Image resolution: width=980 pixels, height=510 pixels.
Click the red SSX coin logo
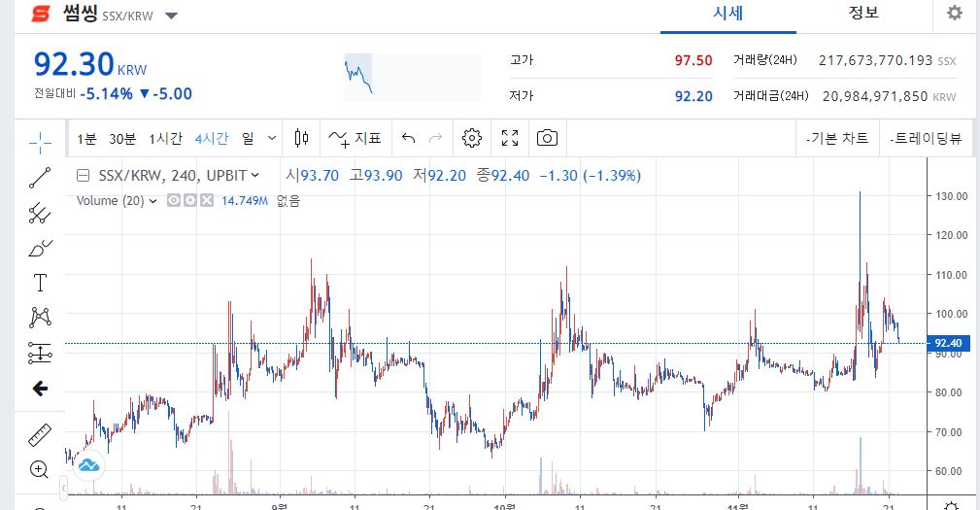pos(41,14)
